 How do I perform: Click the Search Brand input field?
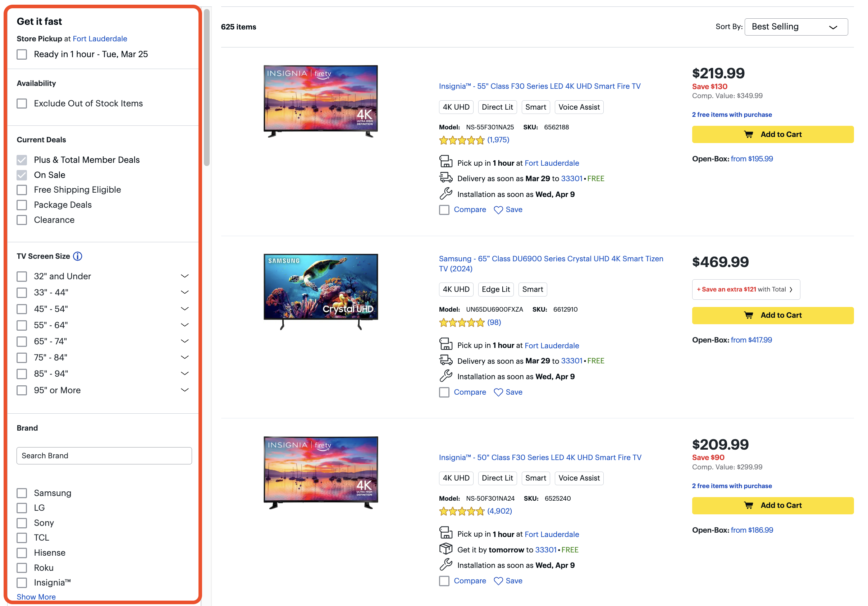(104, 456)
